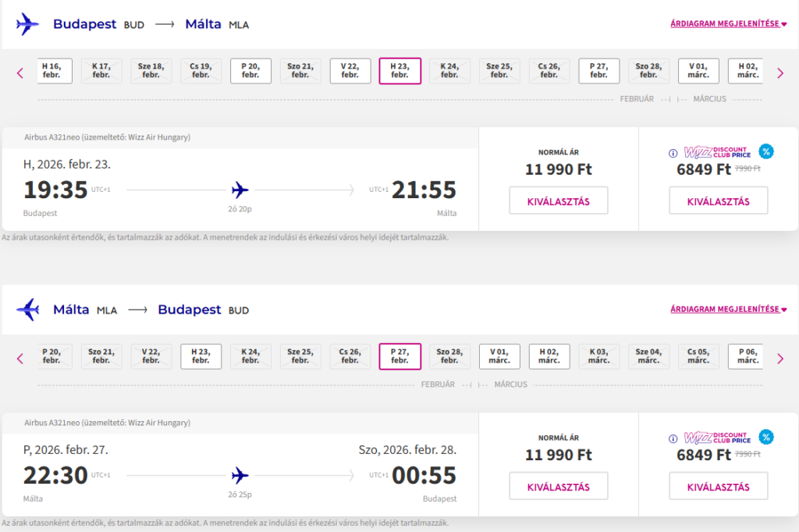Select outbound date P 20, febr.
The image size is (799, 532).
click(250, 71)
